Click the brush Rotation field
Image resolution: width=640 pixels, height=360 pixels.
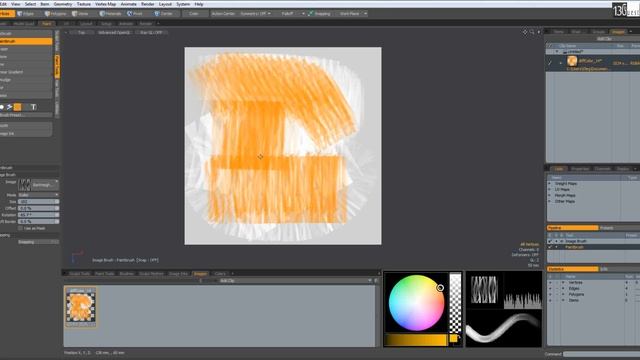(38, 215)
